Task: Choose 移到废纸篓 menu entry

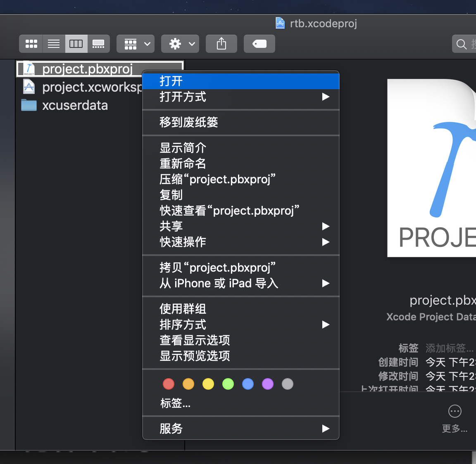Action: tap(241, 123)
